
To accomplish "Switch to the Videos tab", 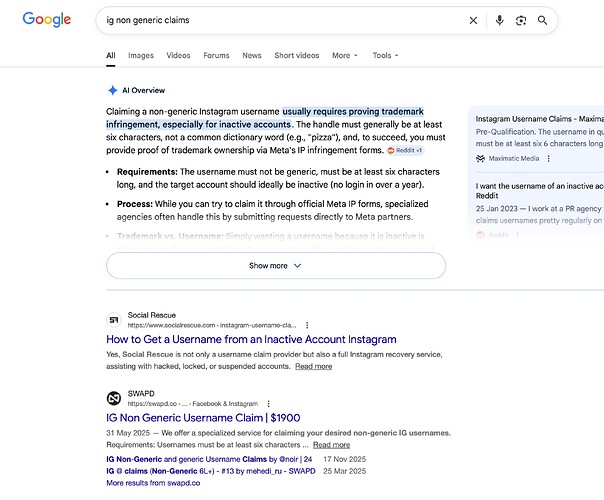I will [178, 55].
